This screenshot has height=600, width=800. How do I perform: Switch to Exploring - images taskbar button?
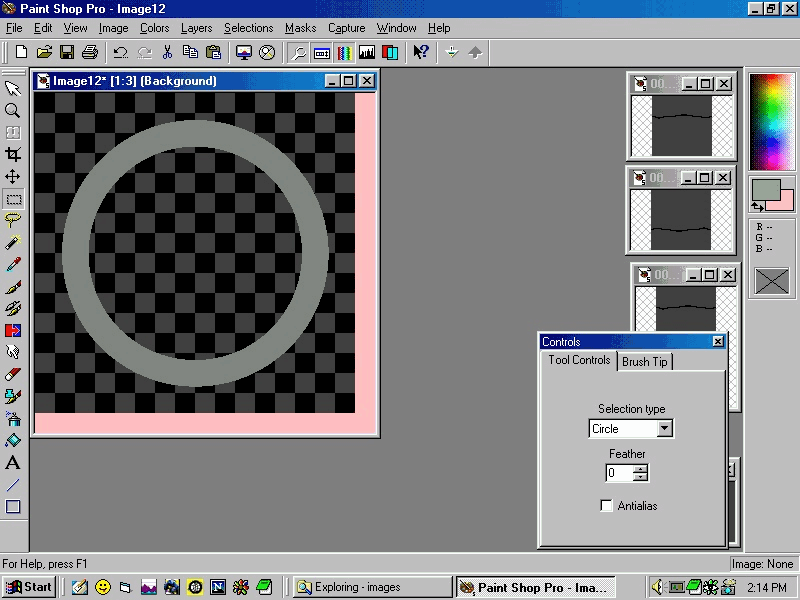(x=372, y=587)
